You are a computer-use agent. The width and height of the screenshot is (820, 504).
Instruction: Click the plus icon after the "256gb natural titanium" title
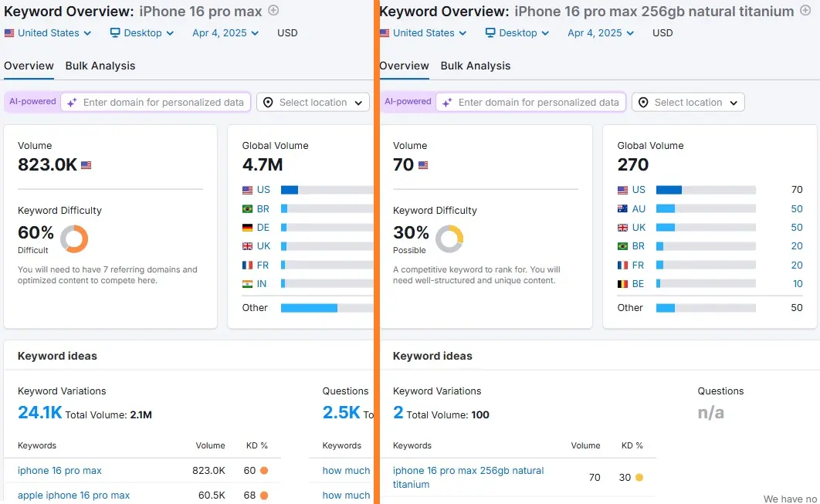[x=805, y=11]
